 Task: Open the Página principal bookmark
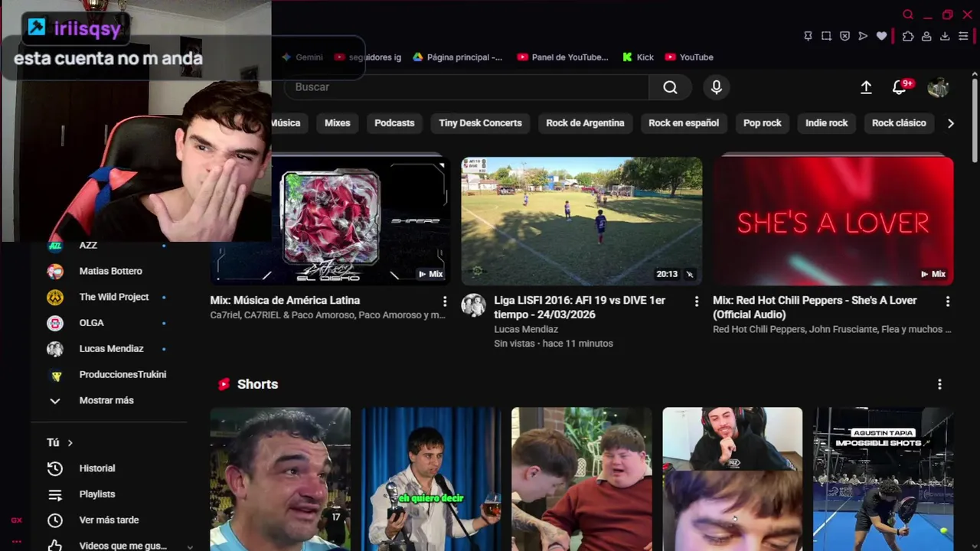click(x=458, y=57)
